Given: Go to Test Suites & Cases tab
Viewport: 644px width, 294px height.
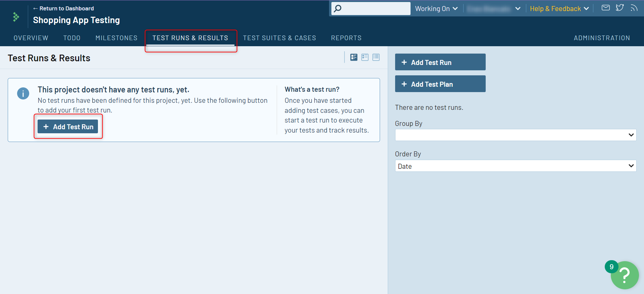Looking at the screenshot, I should point(279,38).
